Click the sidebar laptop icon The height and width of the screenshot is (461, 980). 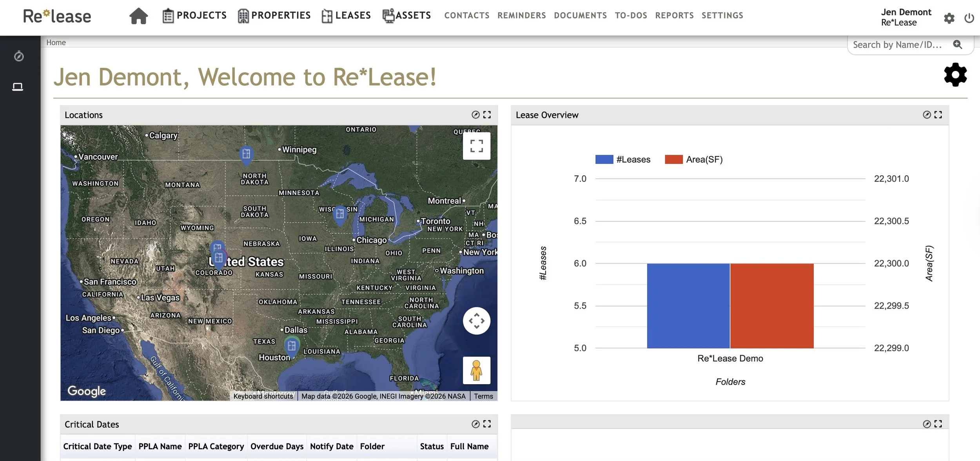pyautogui.click(x=18, y=87)
